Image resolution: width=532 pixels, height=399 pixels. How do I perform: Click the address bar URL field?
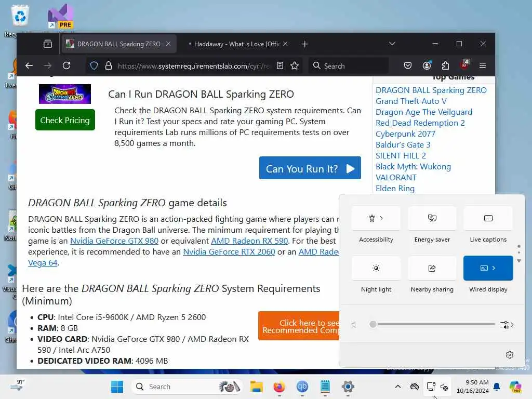(x=193, y=66)
